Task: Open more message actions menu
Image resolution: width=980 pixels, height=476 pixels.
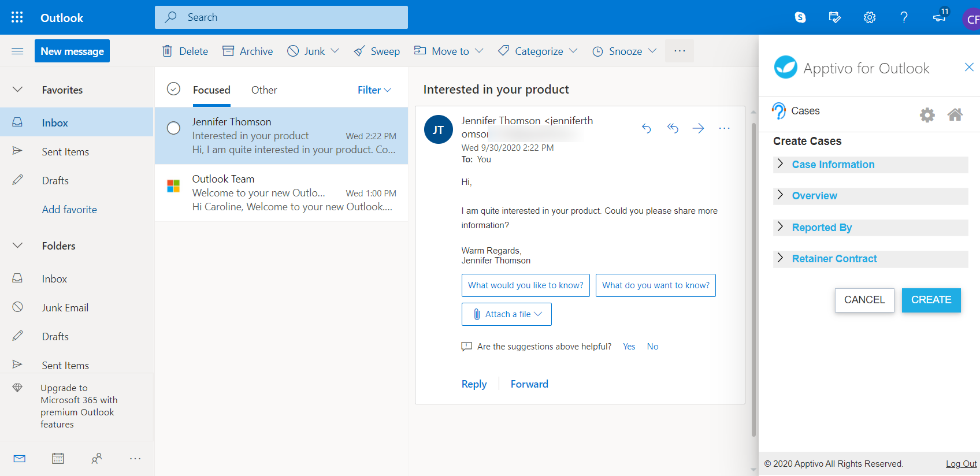Action: click(724, 128)
